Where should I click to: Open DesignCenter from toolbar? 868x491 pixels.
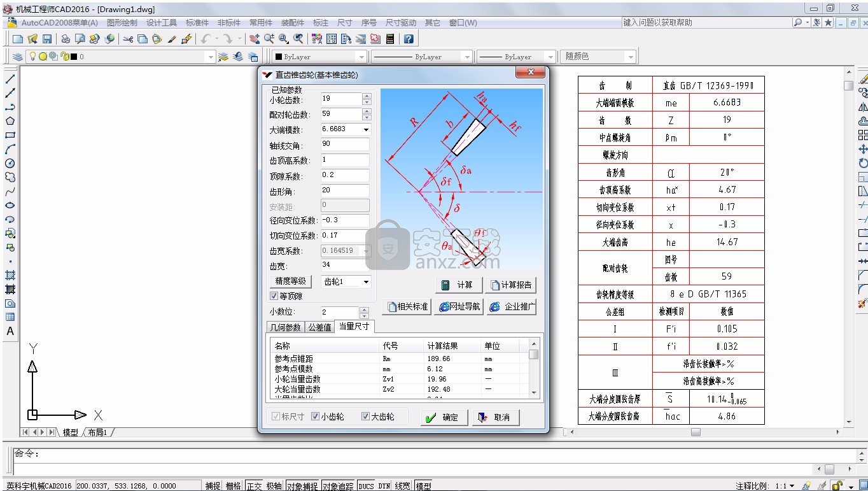pos(332,39)
